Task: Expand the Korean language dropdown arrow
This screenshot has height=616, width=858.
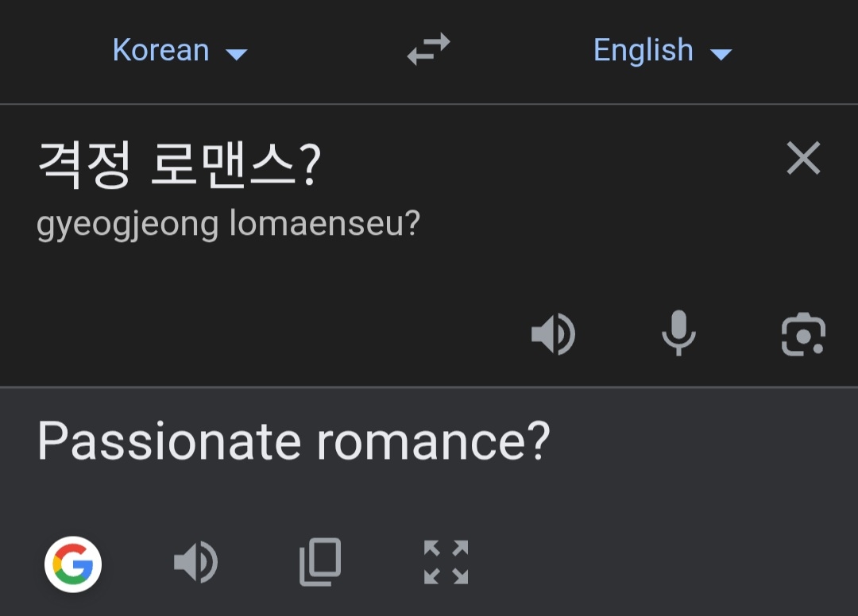Action: pyautogui.click(x=236, y=54)
